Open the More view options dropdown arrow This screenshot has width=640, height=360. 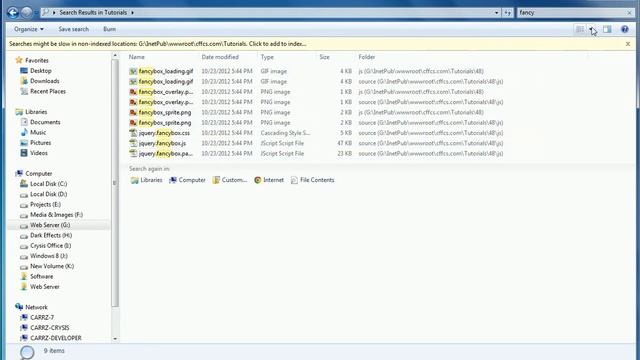(x=592, y=29)
